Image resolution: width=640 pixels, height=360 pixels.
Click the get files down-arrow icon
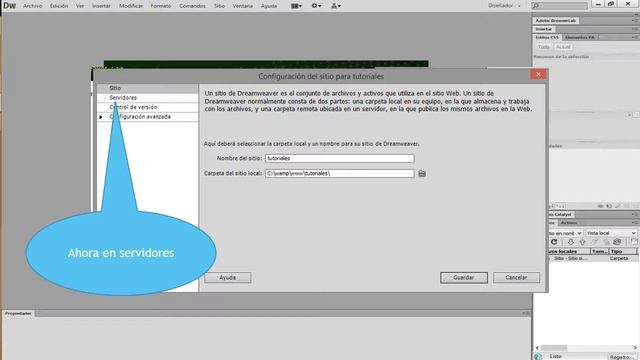571,242
